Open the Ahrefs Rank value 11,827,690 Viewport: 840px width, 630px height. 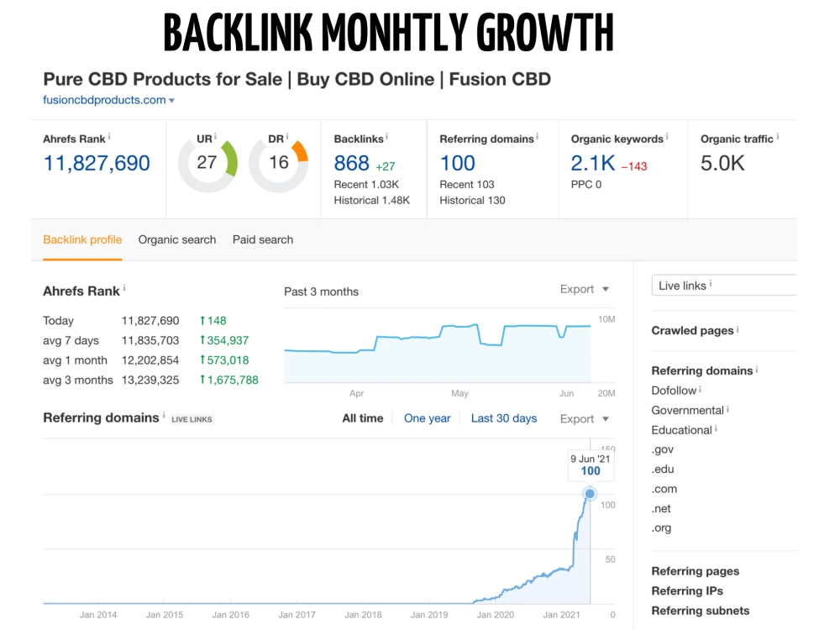pos(97,163)
